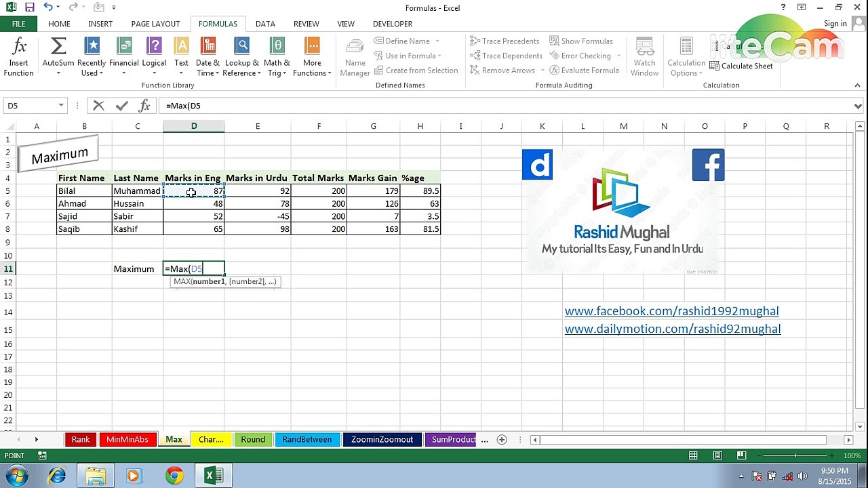
Task: Add a new sheet with plus icon
Action: pos(502,439)
